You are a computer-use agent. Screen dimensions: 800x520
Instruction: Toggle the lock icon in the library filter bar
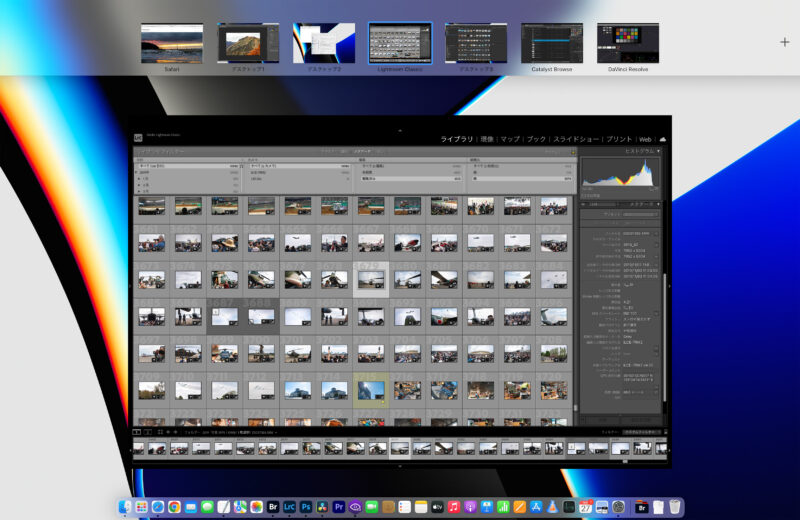coord(573,151)
